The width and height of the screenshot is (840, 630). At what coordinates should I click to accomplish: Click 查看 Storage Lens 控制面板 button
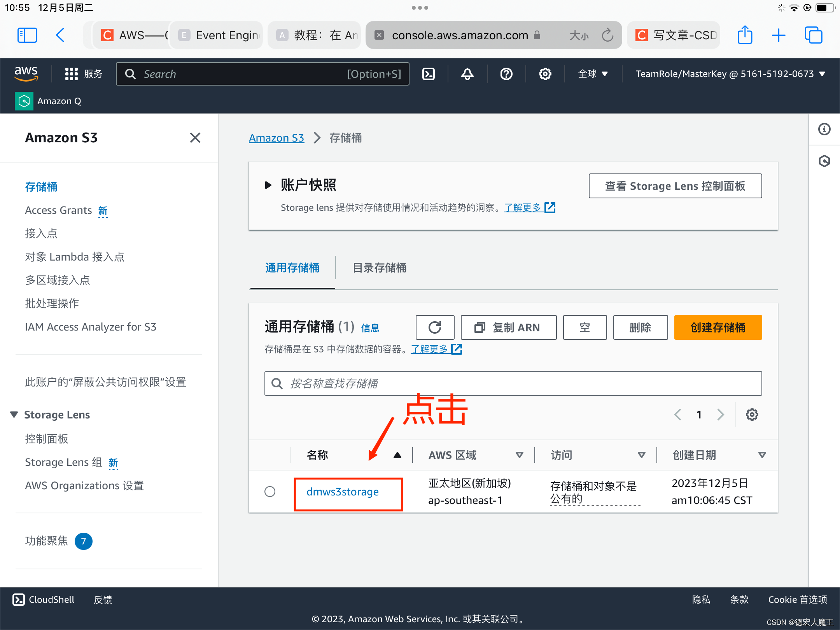(675, 186)
